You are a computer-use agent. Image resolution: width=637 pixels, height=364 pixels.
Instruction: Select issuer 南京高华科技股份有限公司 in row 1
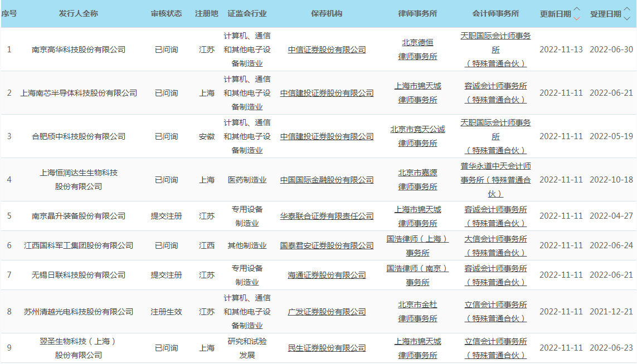point(79,50)
